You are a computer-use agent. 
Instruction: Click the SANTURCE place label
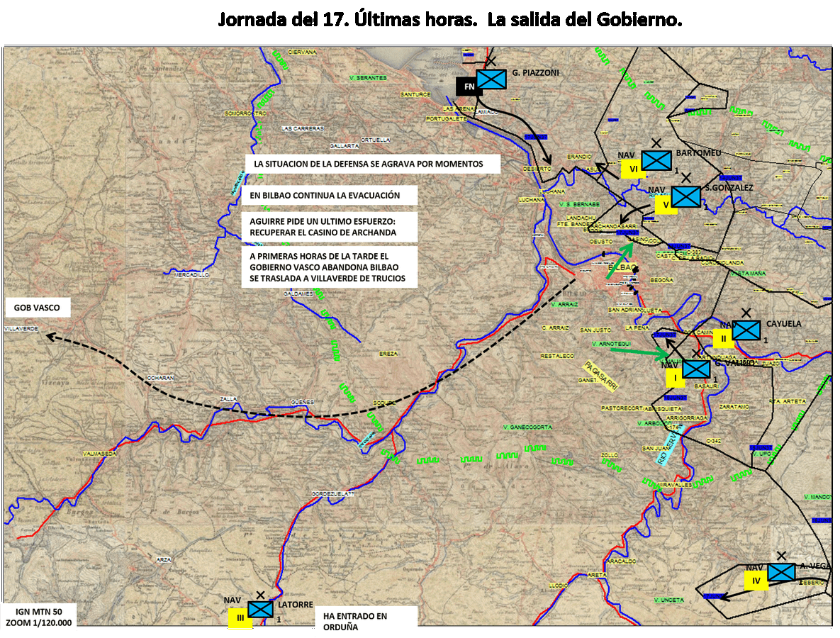point(415,94)
